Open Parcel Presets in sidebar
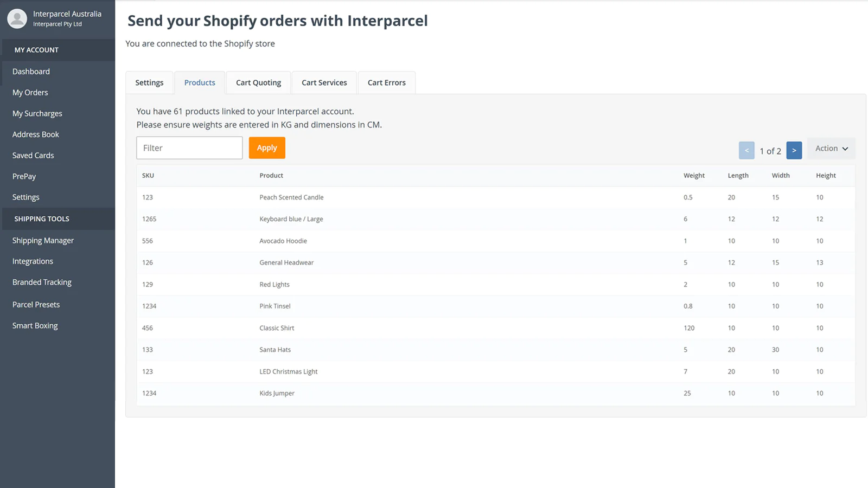Image resolution: width=868 pixels, height=488 pixels. 36,305
